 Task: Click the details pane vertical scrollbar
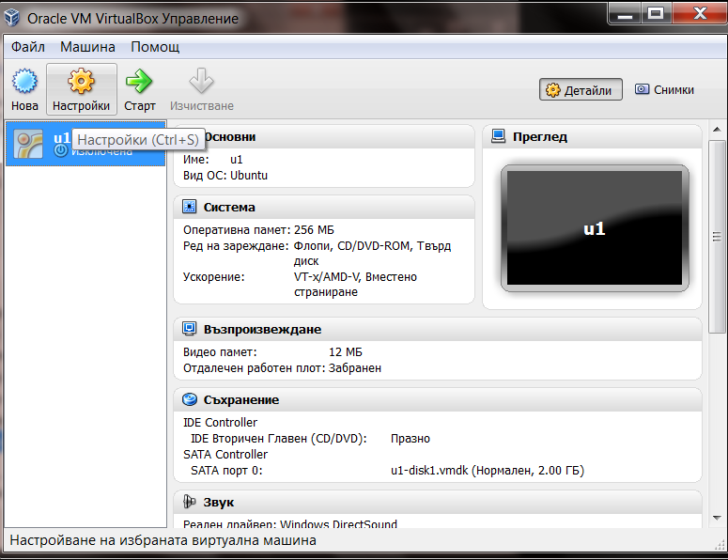tap(717, 235)
